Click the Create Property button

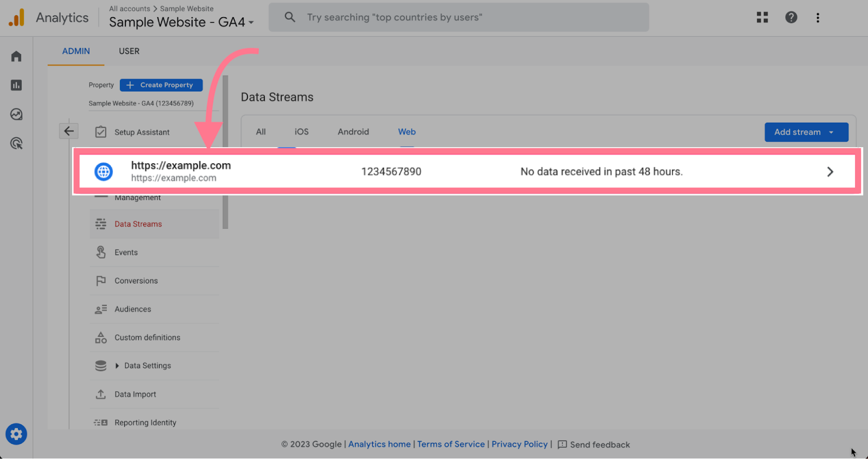tap(161, 85)
